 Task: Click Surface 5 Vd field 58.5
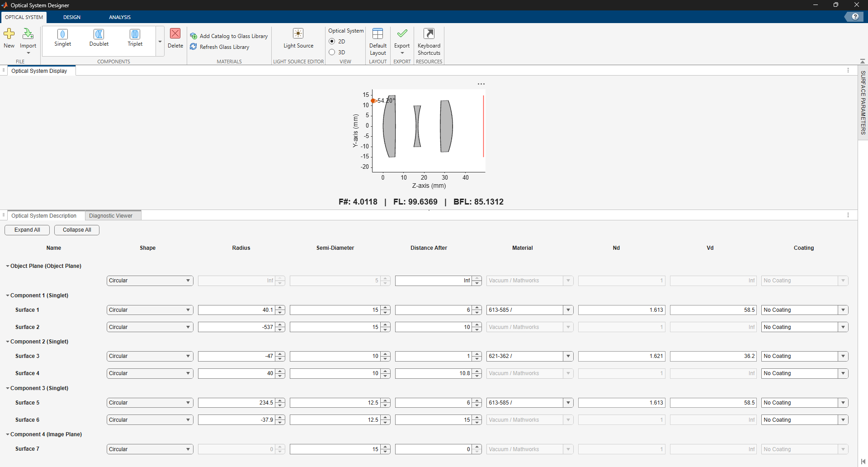(x=713, y=403)
